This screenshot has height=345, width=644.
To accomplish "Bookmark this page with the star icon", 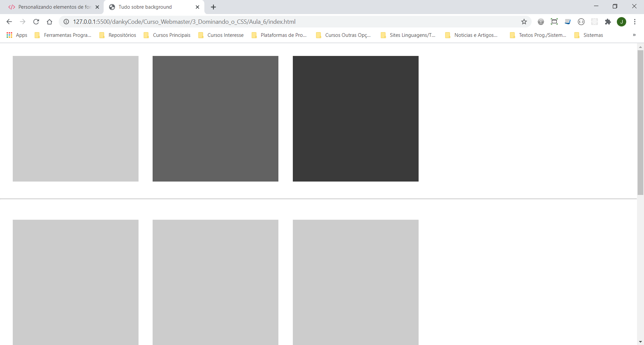I will click(x=524, y=22).
